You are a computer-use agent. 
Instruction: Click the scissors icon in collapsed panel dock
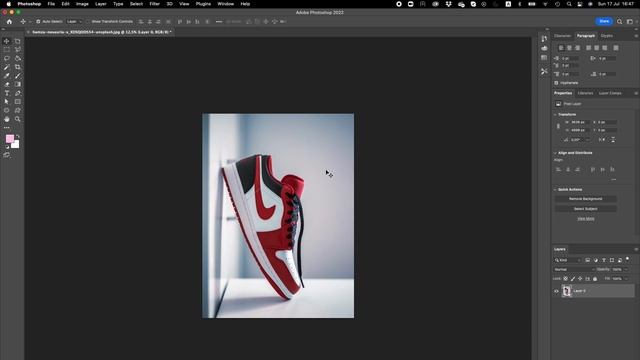pos(544,71)
